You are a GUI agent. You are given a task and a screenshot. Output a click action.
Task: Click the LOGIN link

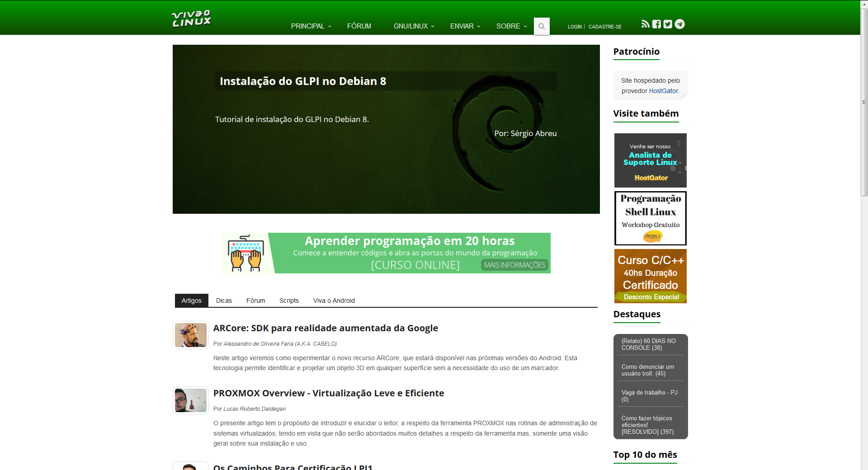pyautogui.click(x=574, y=27)
